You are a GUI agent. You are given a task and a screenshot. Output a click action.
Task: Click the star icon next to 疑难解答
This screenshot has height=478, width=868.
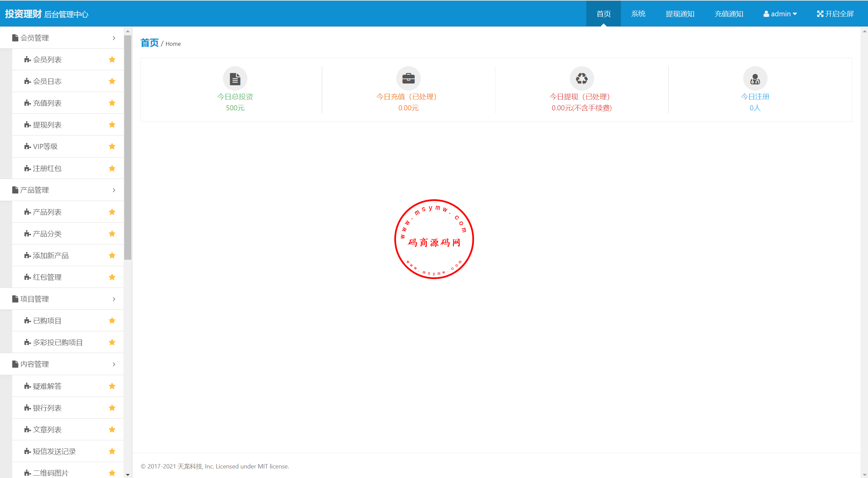pos(112,386)
